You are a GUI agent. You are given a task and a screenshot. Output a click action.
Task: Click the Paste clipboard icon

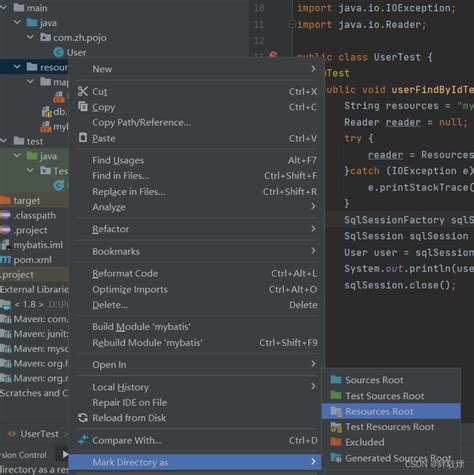(83, 138)
